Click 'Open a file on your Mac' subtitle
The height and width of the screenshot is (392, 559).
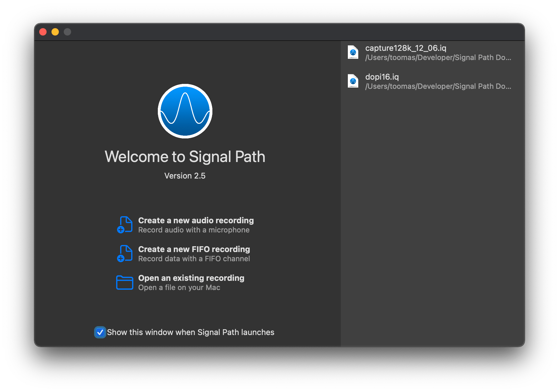179,288
